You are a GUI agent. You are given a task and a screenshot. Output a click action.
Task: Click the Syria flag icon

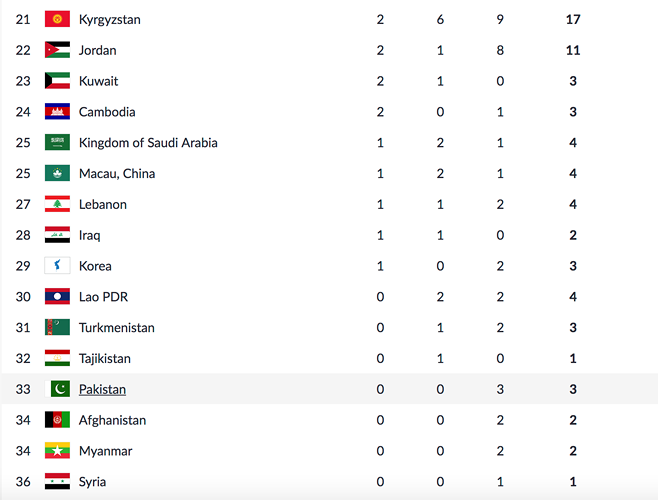click(x=57, y=482)
